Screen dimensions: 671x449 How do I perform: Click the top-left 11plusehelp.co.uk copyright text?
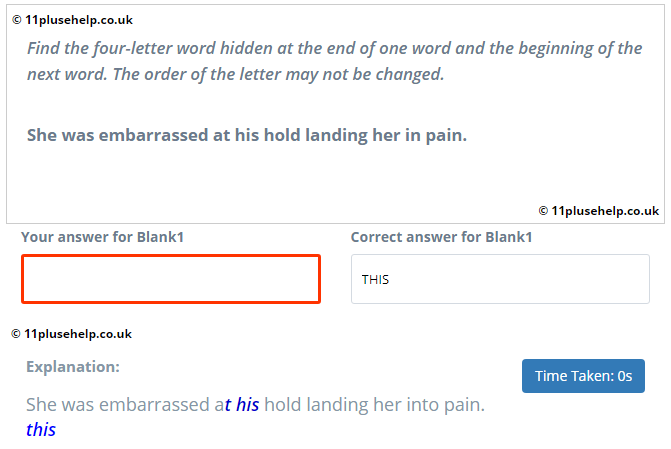(x=72, y=20)
